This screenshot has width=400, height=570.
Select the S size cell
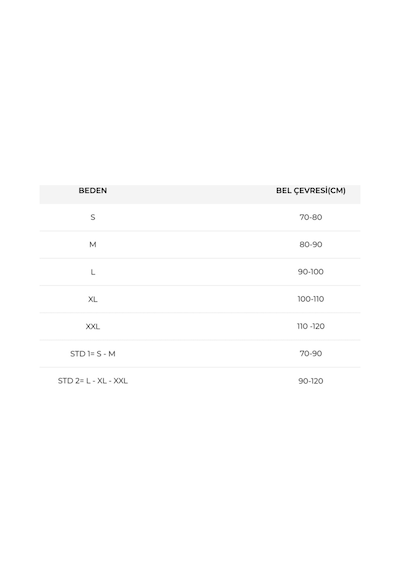(93, 217)
